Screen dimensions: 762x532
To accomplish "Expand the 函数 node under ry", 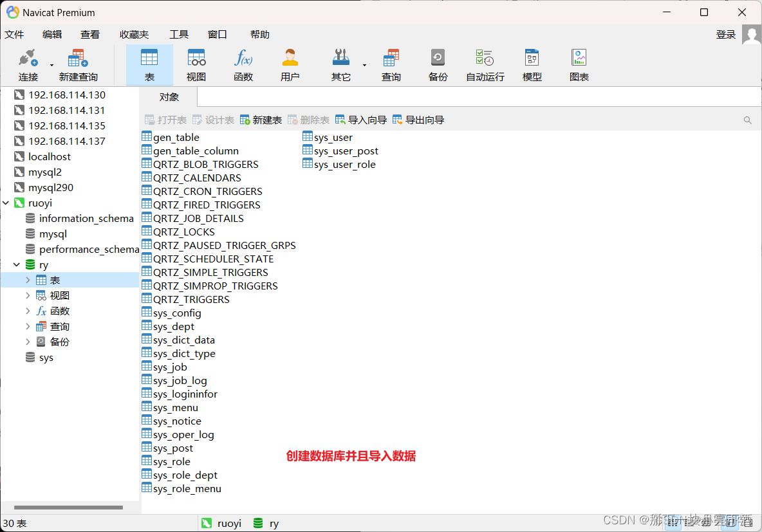I will (x=28, y=311).
